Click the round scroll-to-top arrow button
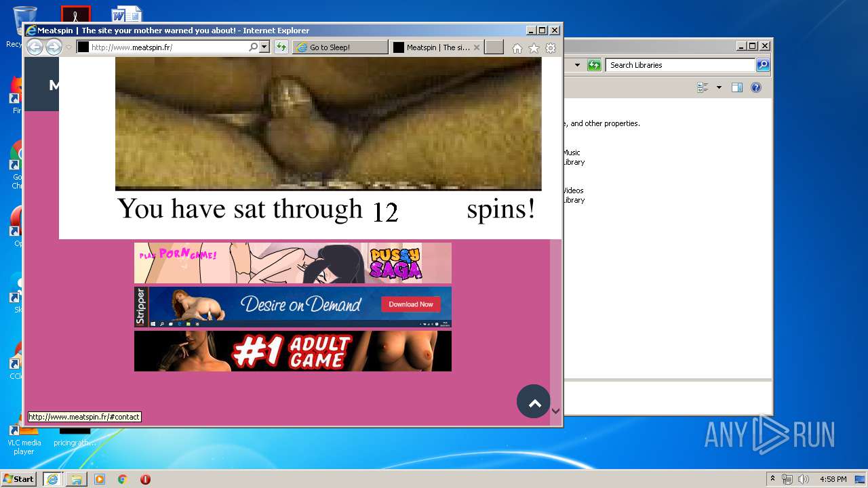 coord(534,402)
